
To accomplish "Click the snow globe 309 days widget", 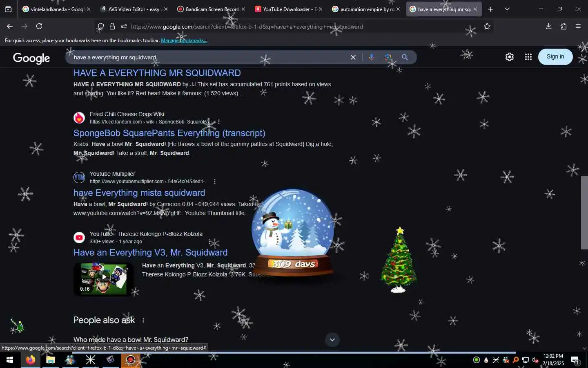I will pos(293,232).
